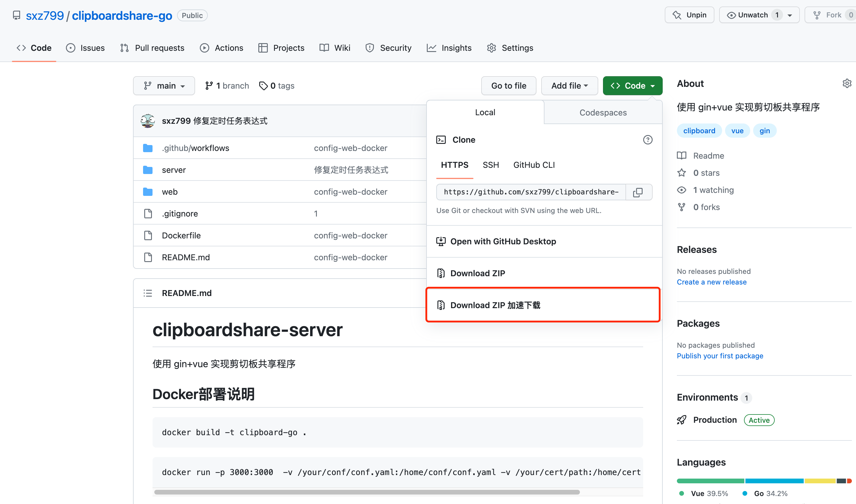This screenshot has width=856, height=504.
Task: Switch to the Codespaces tab
Action: click(x=603, y=113)
